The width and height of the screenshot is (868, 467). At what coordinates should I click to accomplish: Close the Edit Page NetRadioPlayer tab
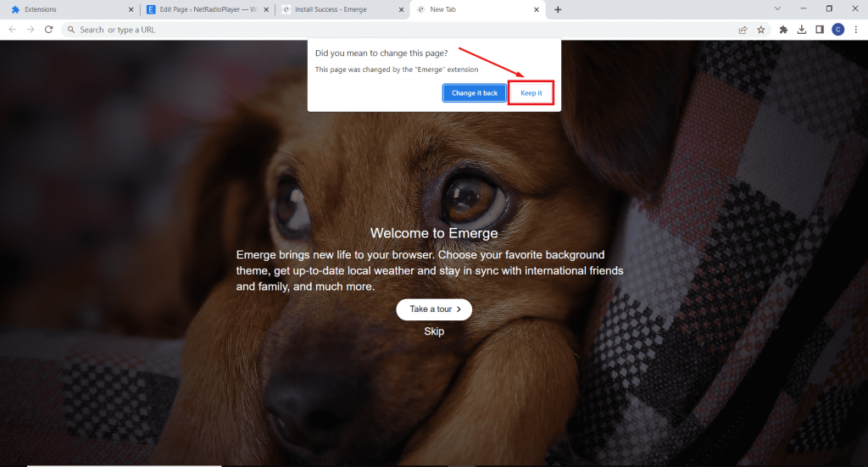tap(266, 9)
